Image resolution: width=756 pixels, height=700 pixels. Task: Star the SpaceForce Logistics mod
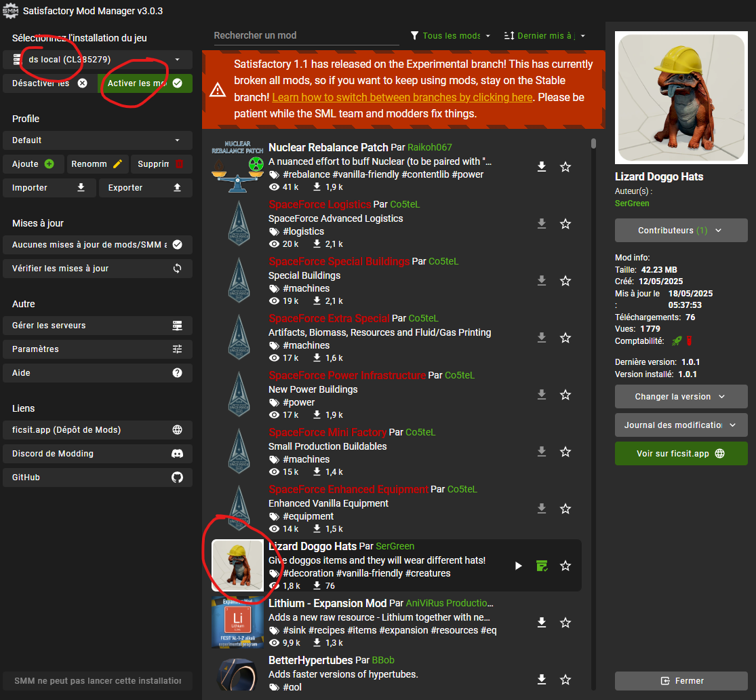[x=565, y=224]
